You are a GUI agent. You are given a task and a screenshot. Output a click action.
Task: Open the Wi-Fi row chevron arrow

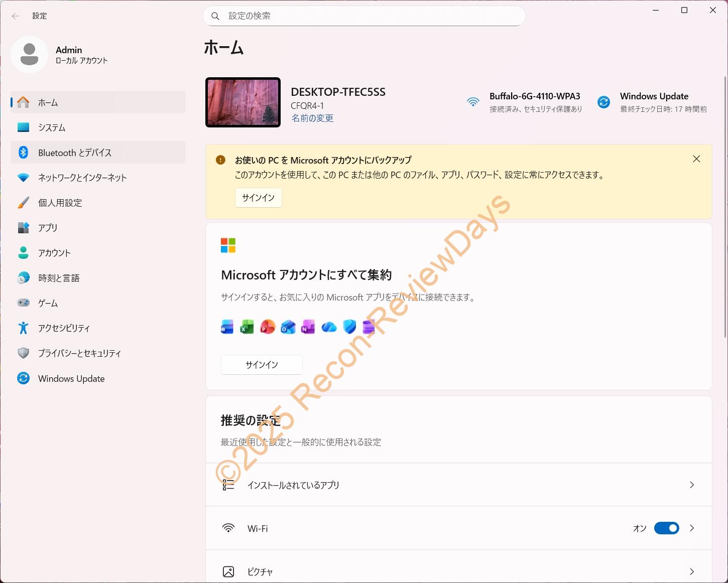[x=692, y=528]
